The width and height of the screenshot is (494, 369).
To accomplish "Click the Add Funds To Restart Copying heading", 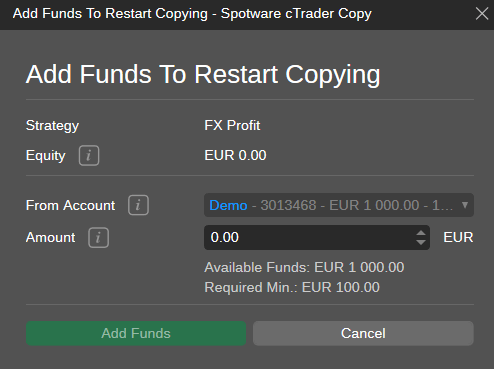I will coord(203,75).
